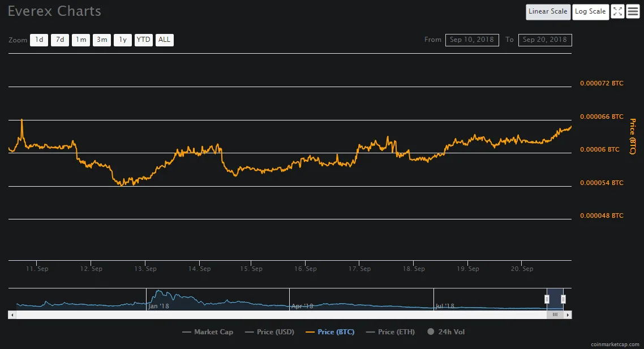This screenshot has width=644, height=349.
Task: Click the 0.000048 BTC axis label
Action: (x=602, y=216)
